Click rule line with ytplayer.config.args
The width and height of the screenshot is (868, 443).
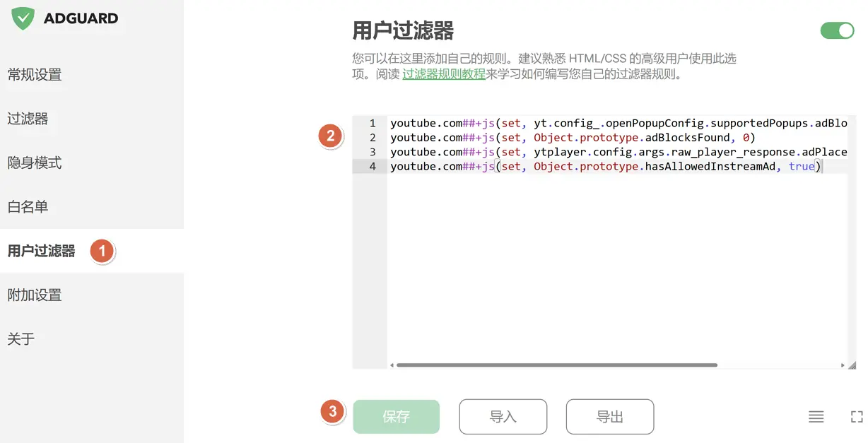click(x=618, y=152)
